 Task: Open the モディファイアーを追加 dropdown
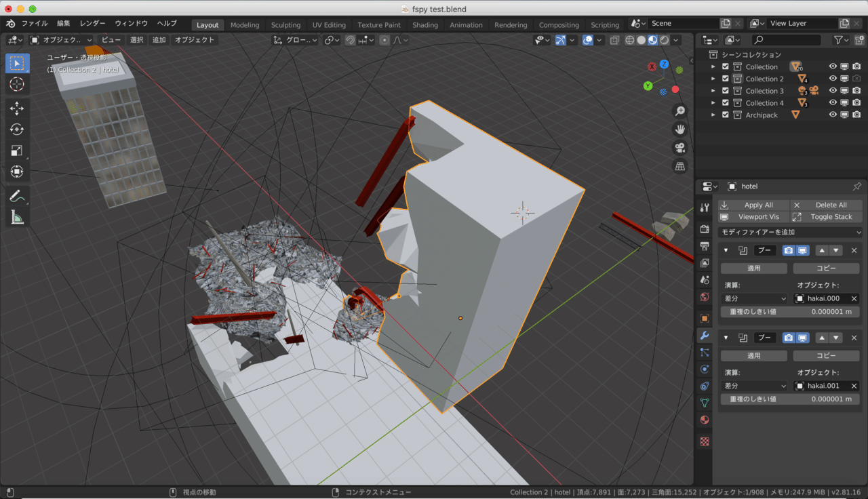(x=791, y=232)
